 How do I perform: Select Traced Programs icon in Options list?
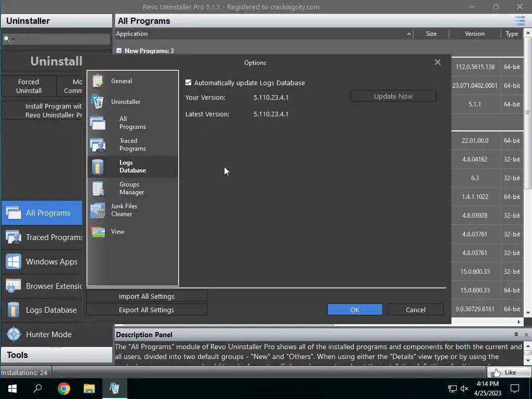pos(98,144)
